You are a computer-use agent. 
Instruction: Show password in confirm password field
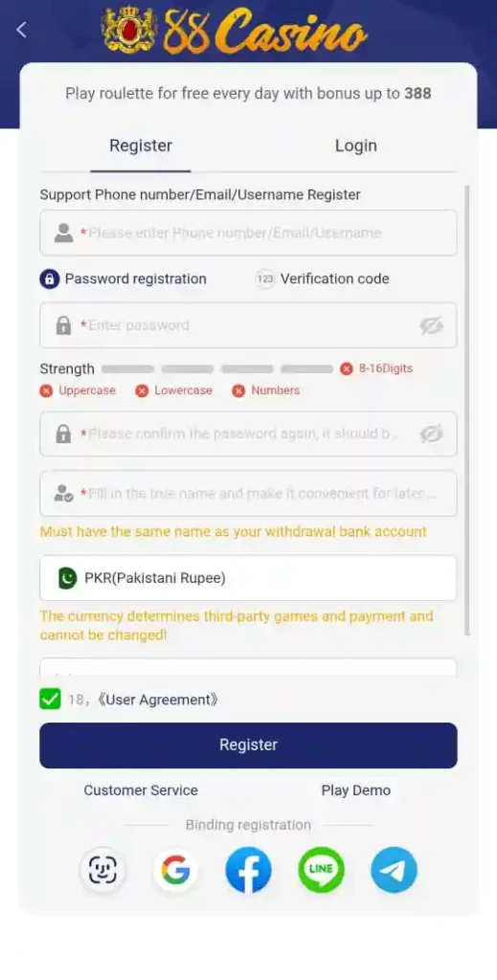coord(431,434)
